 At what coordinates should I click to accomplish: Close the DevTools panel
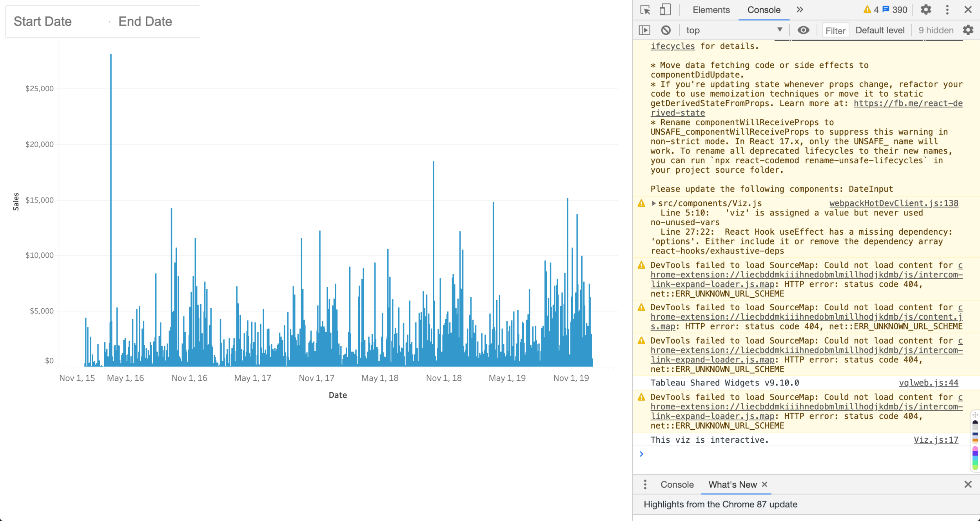tap(968, 10)
